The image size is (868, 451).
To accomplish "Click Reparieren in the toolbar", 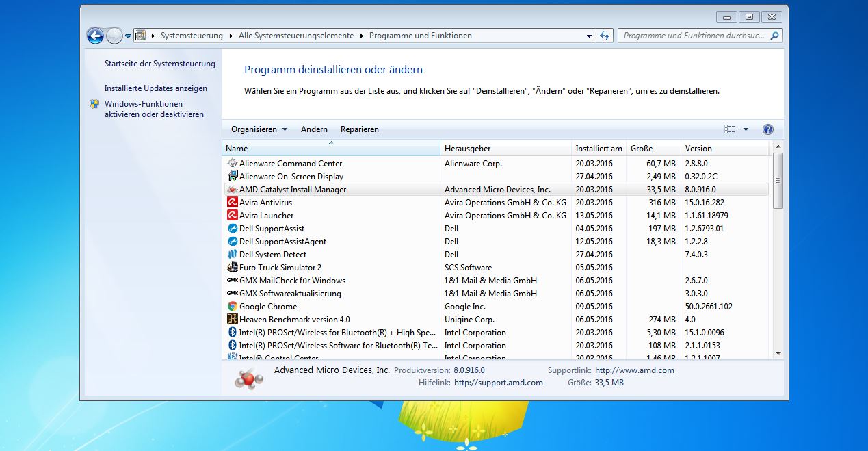I will coord(359,129).
